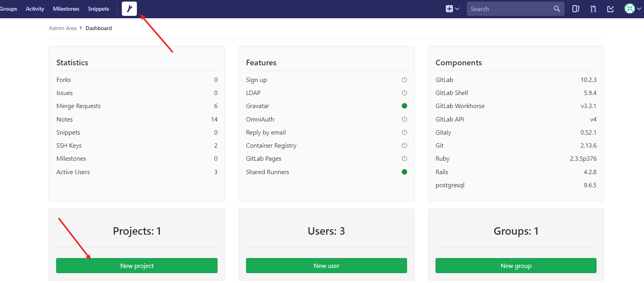Click the New group button
The width and height of the screenshot is (644, 283).
point(516,266)
